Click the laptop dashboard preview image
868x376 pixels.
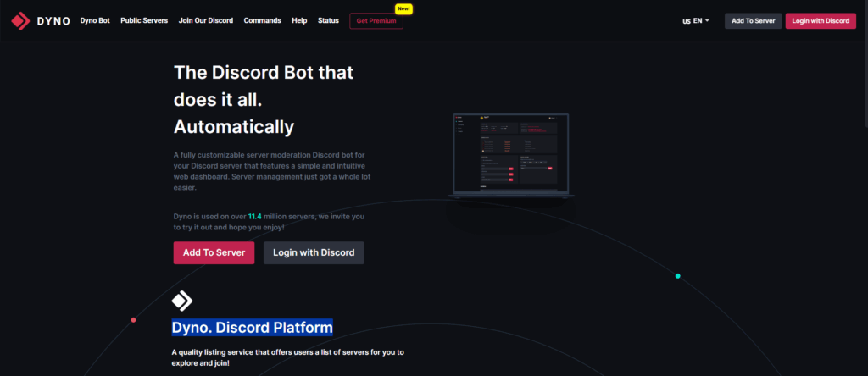point(511,156)
